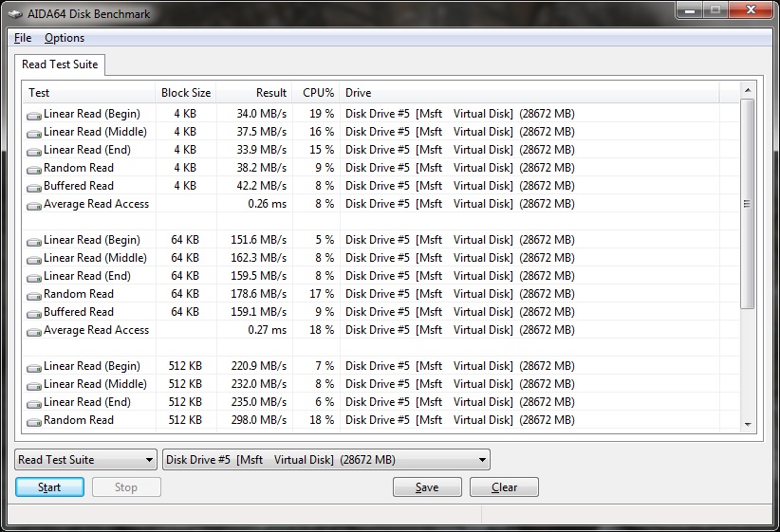780x532 pixels.
Task: Select the 220.9 MB/s result cell
Action: coord(259,366)
